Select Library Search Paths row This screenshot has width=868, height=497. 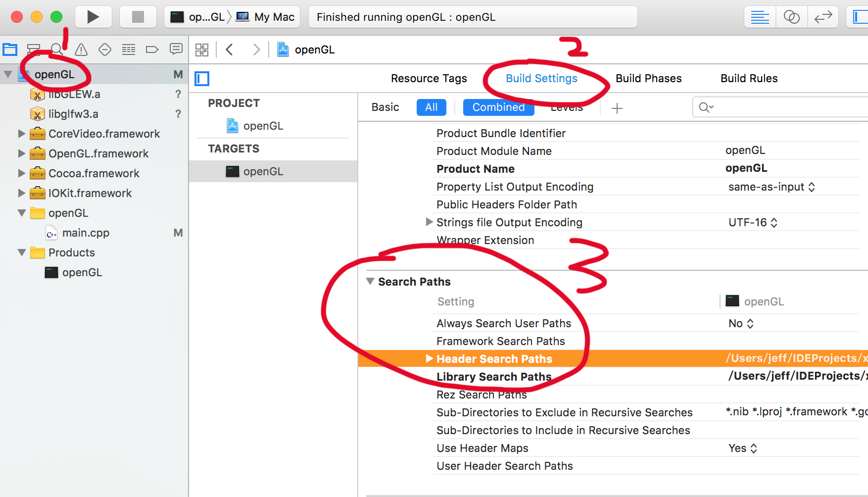(613, 377)
